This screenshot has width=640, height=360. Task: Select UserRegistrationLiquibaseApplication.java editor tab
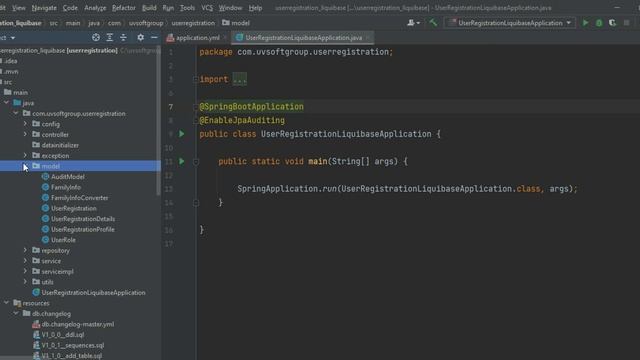pyautogui.click(x=303, y=38)
